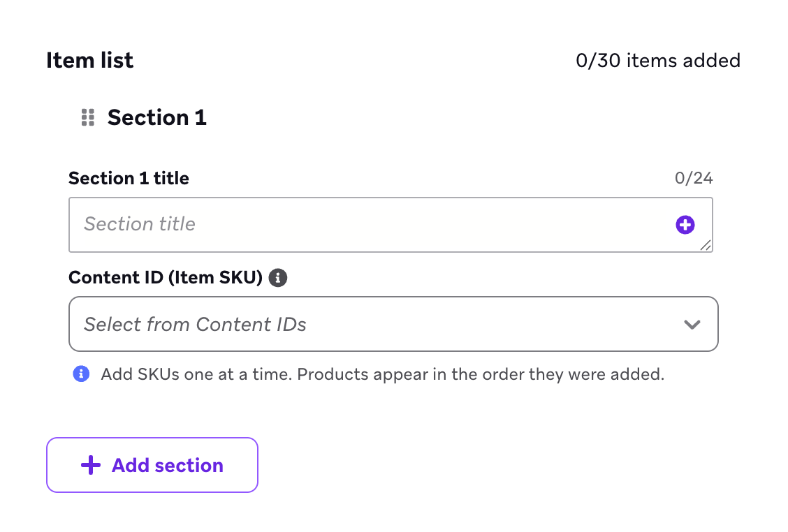Click the 'Add section' button text
This screenshot has height=532, width=788.
pyautogui.click(x=168, y=465)
